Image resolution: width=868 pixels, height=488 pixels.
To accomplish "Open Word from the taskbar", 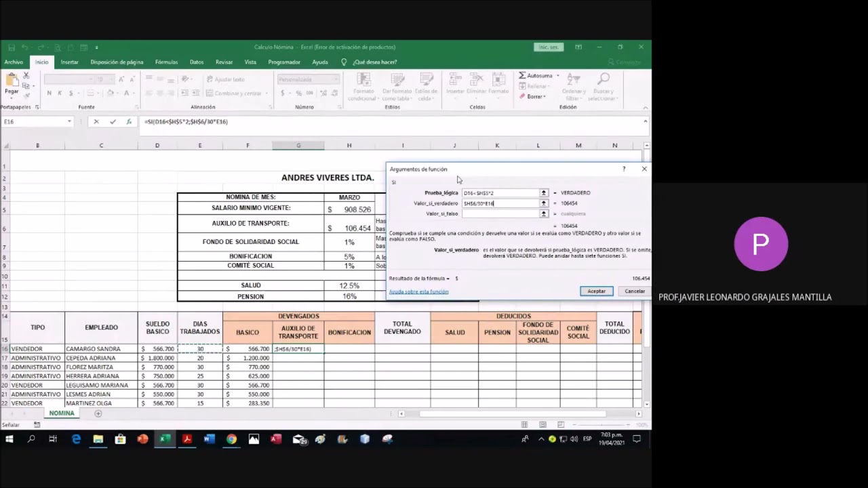I will (209, 439).
